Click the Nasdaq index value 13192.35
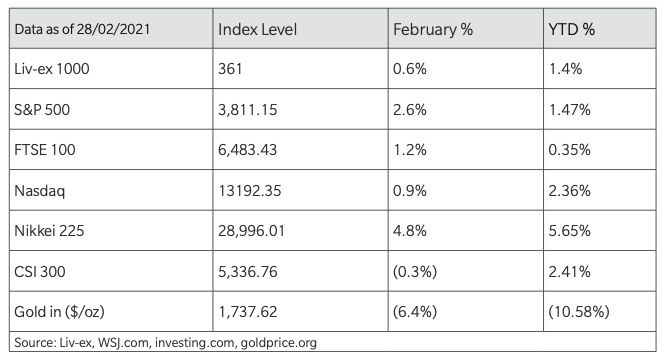 [x=250, y=190]
